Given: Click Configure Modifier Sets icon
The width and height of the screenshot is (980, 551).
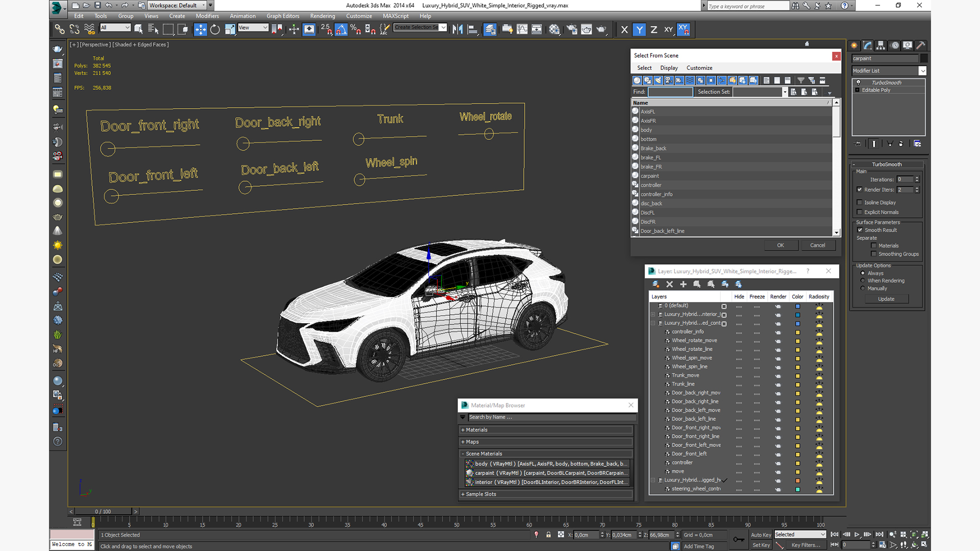Looking at the screenshot, I should [917, 144].
